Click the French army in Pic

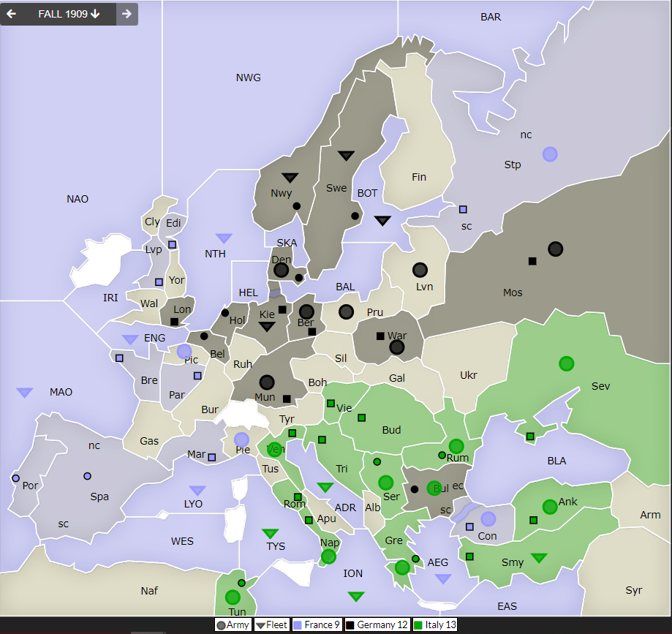coord(184,352)
